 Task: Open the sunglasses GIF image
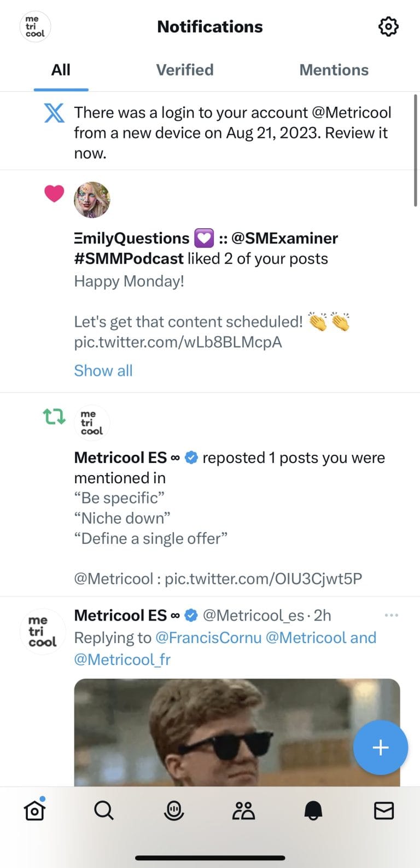pos(237,732)
